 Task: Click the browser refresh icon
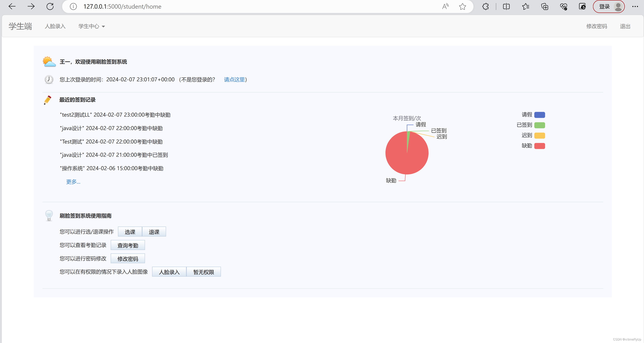click(50, 7)
